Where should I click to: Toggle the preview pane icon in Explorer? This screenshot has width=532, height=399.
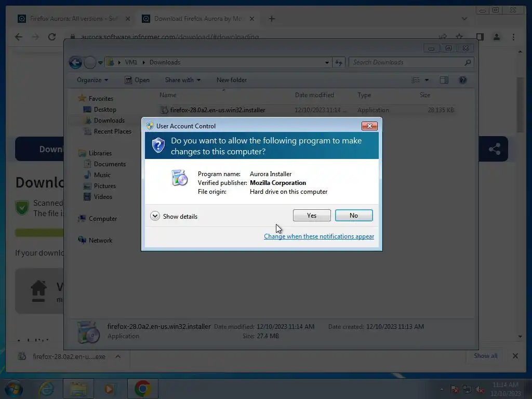(444, 80)
